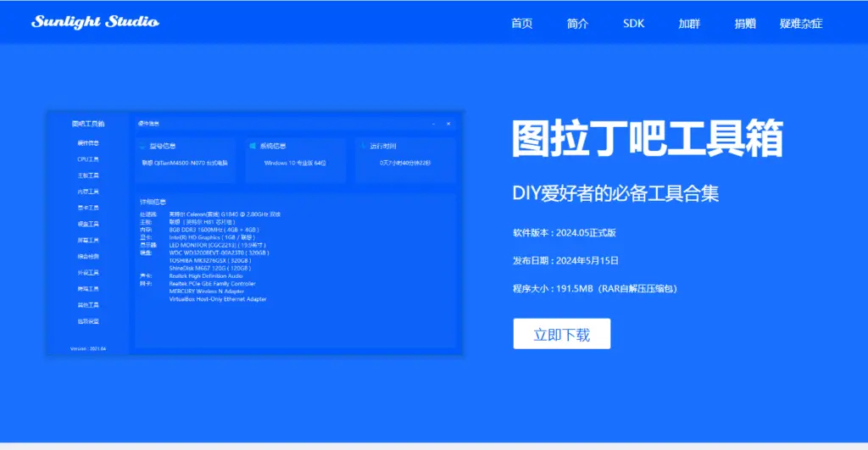Click the Windows logo beside 系统信息

point(253,146)
